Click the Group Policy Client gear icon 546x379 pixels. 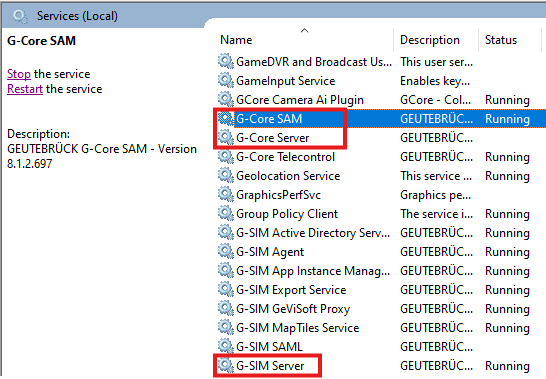pyautogui.click(x=226, y=214)
